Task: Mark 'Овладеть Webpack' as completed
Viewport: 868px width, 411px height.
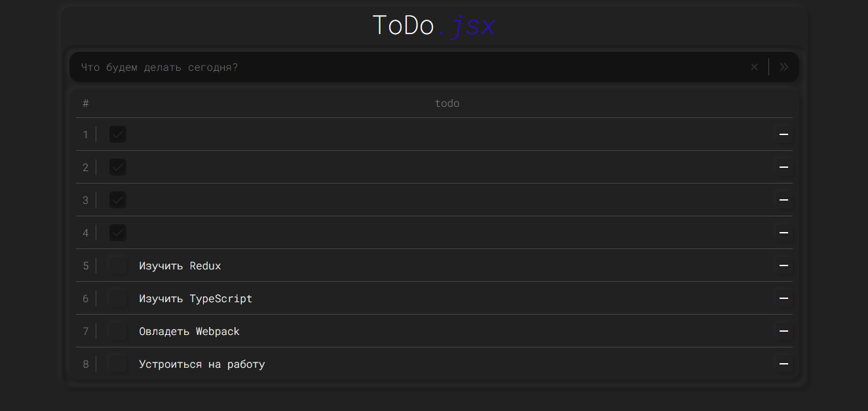Action: pos(117,331)
